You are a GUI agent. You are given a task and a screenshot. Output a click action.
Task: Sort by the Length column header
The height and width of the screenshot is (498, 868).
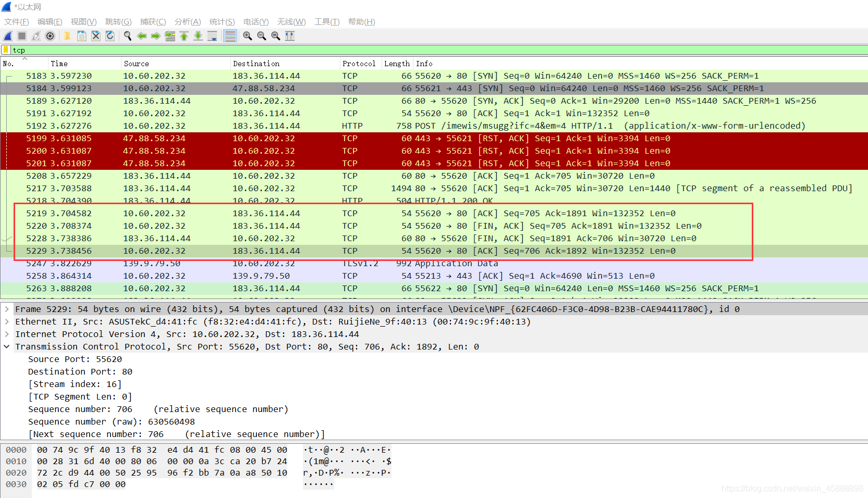click(397, 64)
